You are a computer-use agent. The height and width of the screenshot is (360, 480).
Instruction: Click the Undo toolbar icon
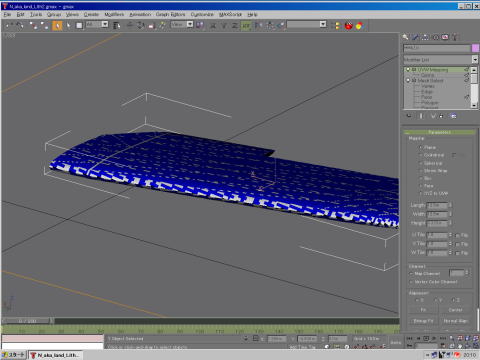[9, 25]
